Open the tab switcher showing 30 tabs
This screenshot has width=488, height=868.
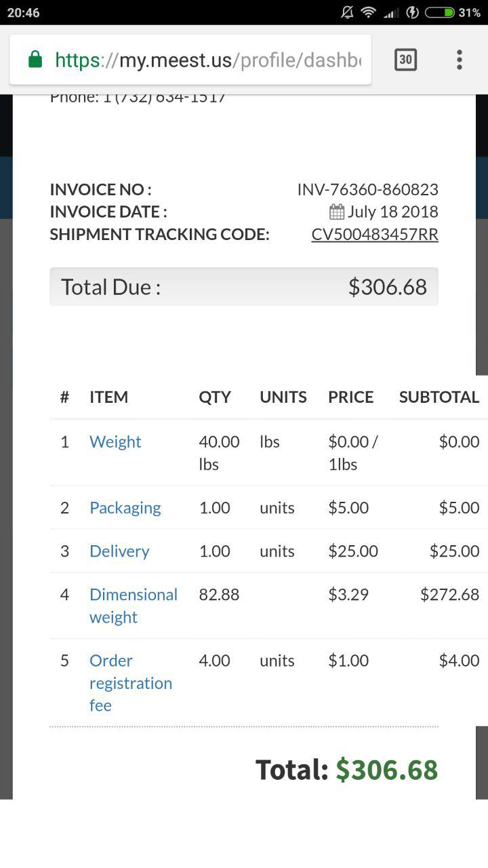point(405,60)
